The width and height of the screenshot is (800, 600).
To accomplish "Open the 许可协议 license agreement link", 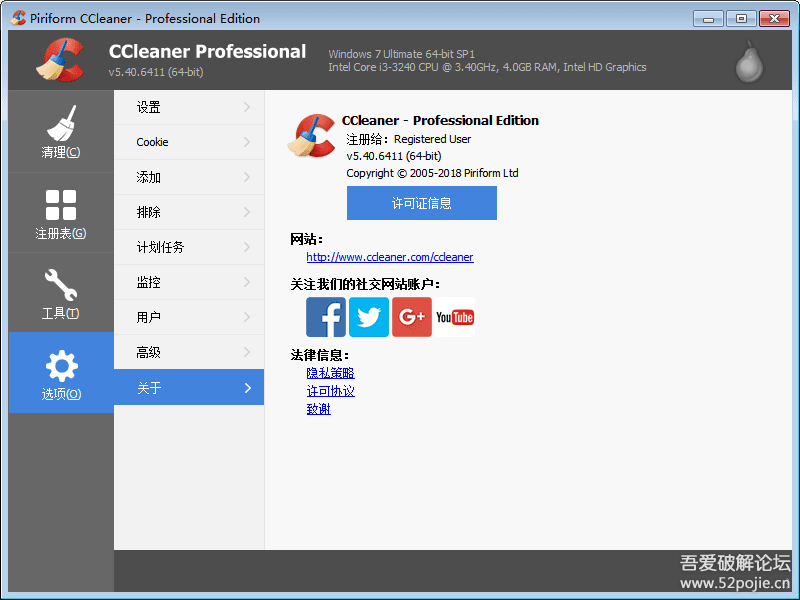I will click(x=330, y=391).
